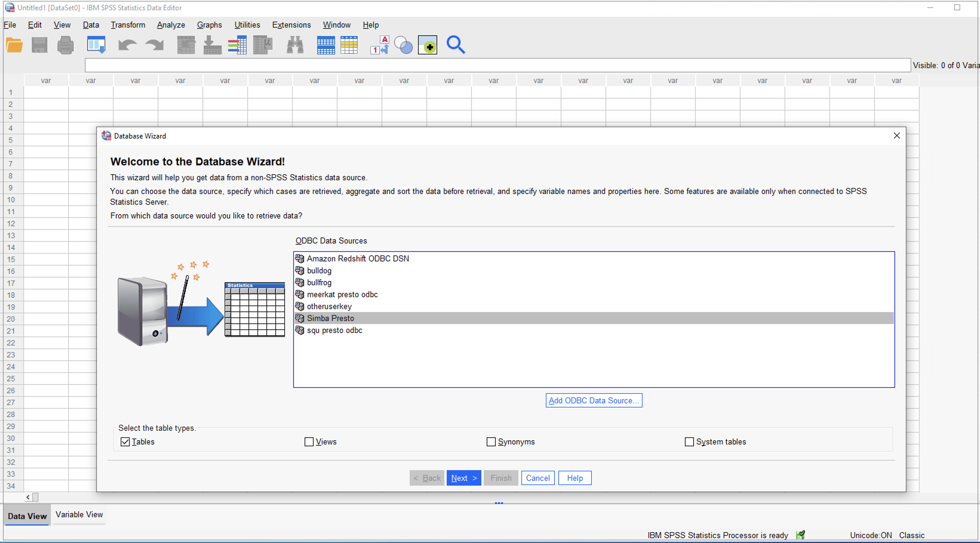Image resolution: width=980 pixels, height=543 pixels.
Task: Enable the Synonyms checkbox
Action: tap(491, 441)
